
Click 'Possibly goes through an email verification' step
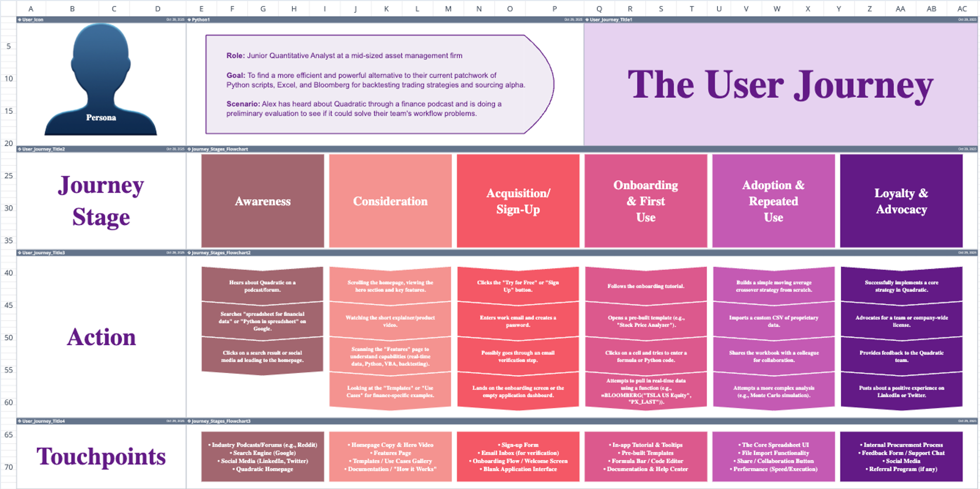(x=518, y=357)
